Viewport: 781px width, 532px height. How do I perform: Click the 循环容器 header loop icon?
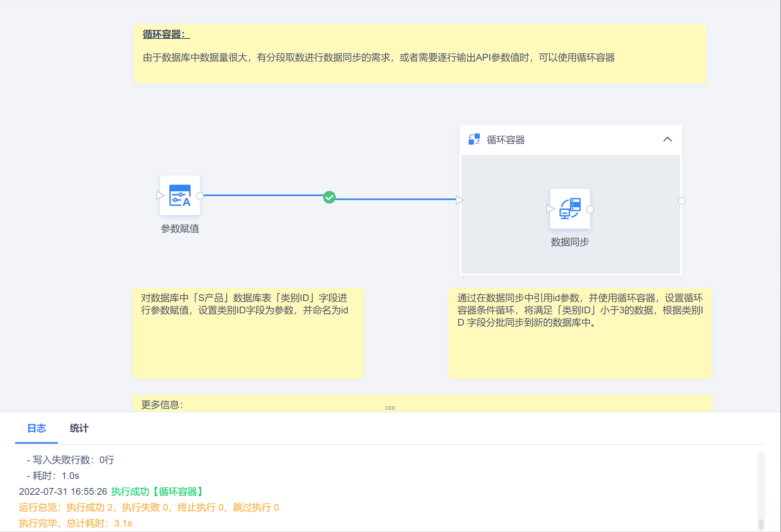[474, 139]
